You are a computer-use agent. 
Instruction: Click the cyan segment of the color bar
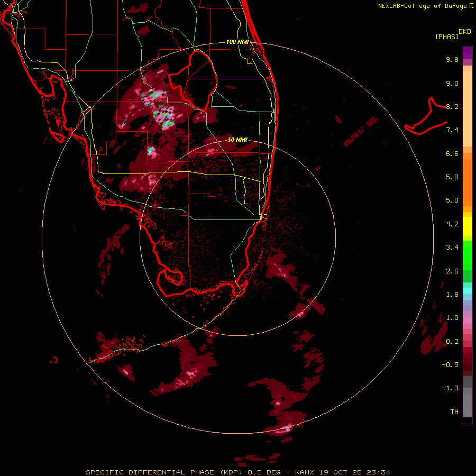click(467, 291)
